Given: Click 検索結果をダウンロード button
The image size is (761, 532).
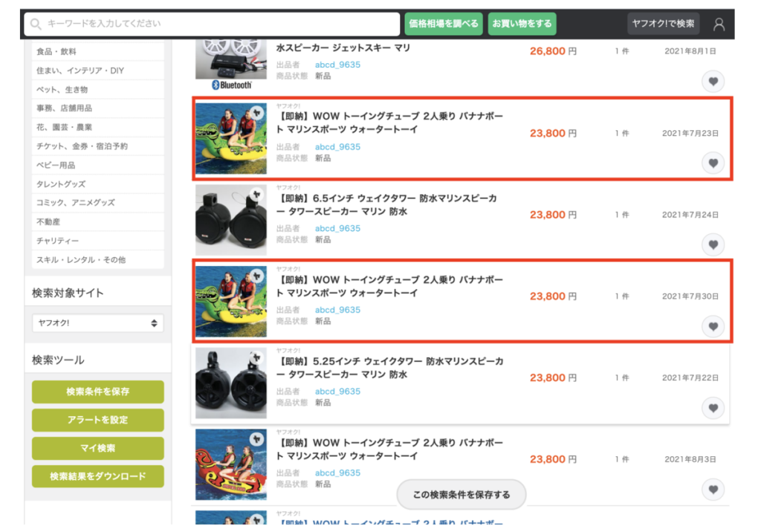Looking at the screenshot, I should click(x=97, y=476).
